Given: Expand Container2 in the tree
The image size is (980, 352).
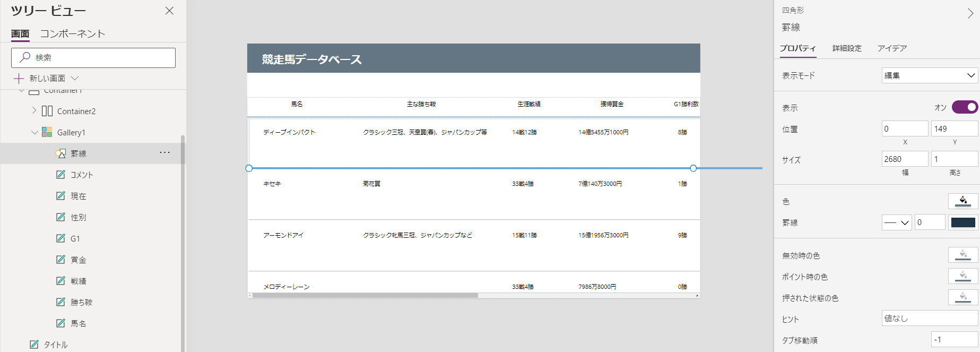Looking at the screenshot, I should [x=34, y=110].
